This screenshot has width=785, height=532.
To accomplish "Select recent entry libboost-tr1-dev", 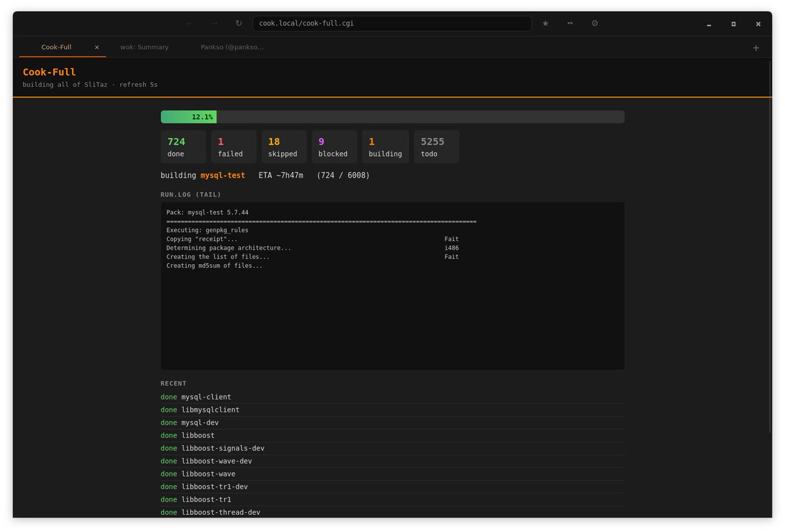I will [392, 487].
